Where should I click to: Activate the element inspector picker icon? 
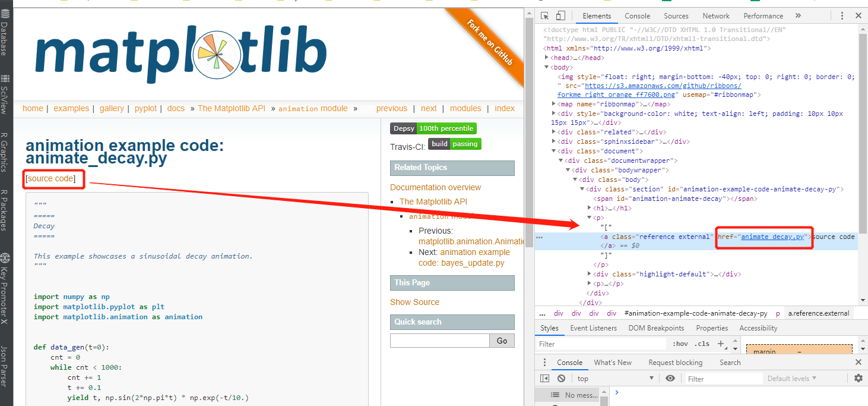(x=546, y=16)
